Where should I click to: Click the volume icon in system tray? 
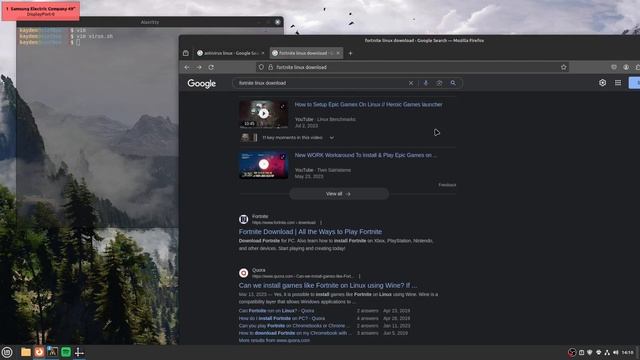click(x=616, y=352)
